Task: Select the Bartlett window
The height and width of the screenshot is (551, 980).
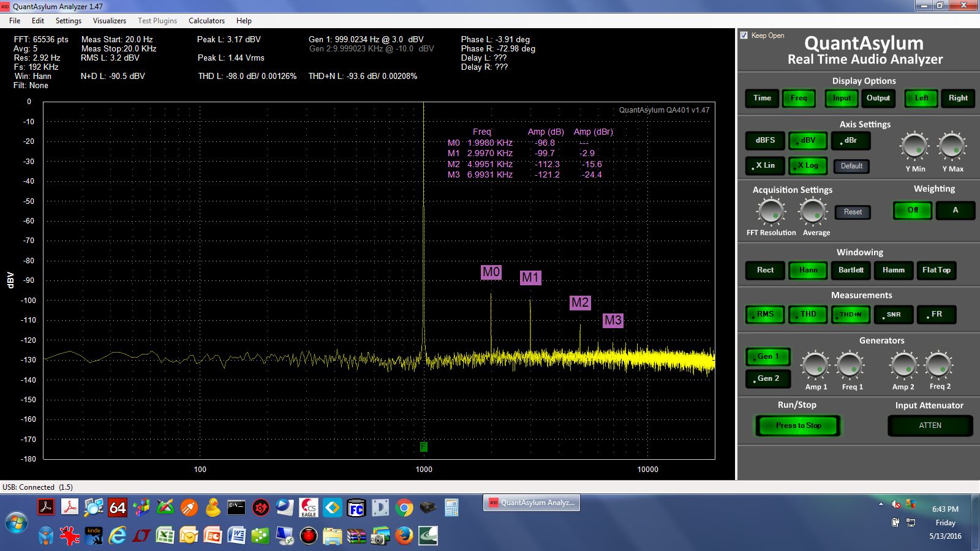Action: point(851,270)
